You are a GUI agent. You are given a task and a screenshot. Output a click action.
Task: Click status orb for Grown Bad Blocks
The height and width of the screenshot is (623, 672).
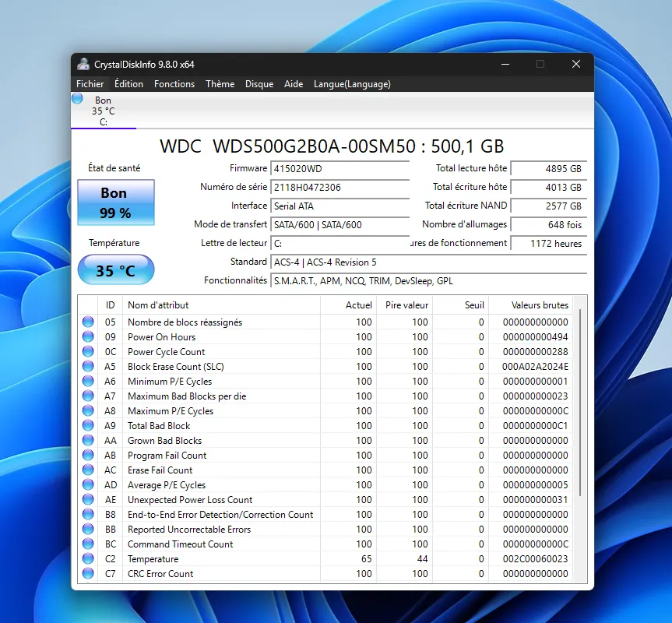88,440
